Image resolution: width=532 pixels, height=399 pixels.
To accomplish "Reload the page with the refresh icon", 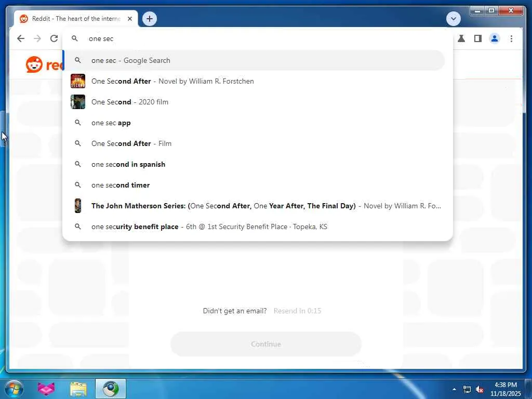I will (x=54, y=38).
